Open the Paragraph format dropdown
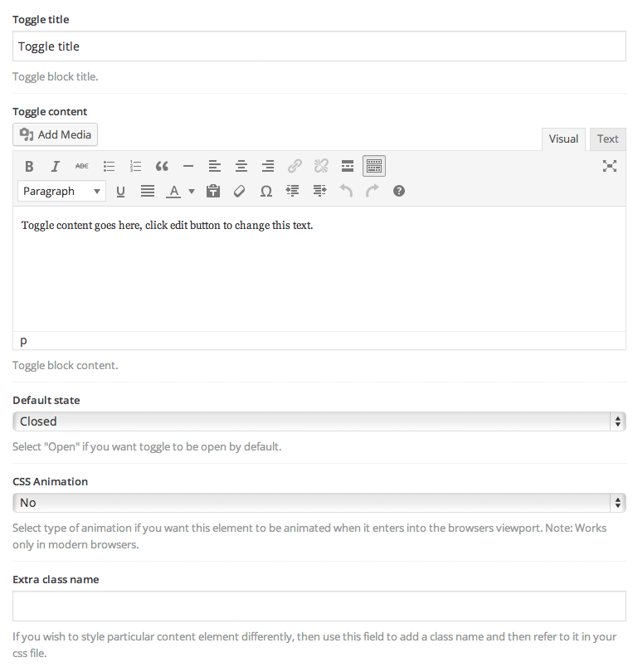Screen dimensions: 638x672 click(61, 191)
